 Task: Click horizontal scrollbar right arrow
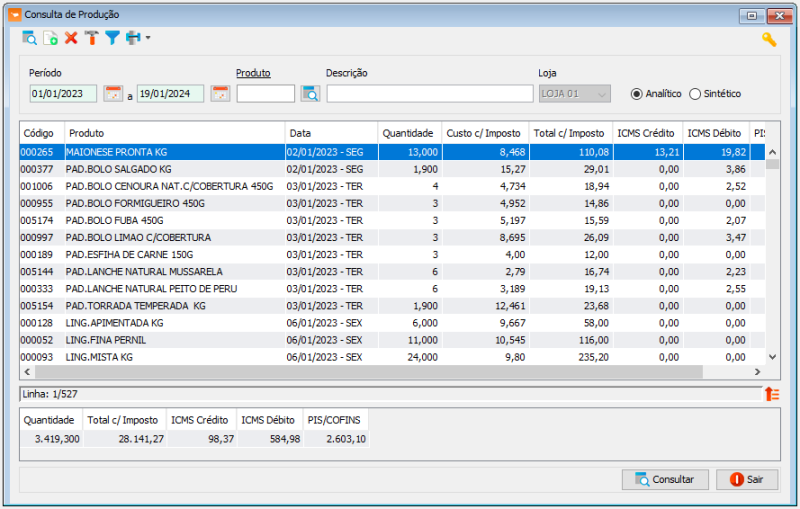coord(758,372)
